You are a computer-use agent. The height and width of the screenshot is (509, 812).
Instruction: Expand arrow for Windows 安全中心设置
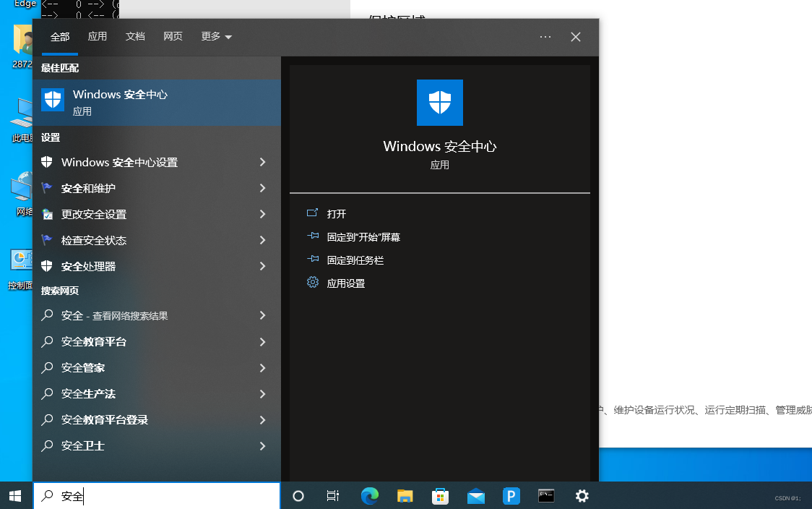(262, 162)
